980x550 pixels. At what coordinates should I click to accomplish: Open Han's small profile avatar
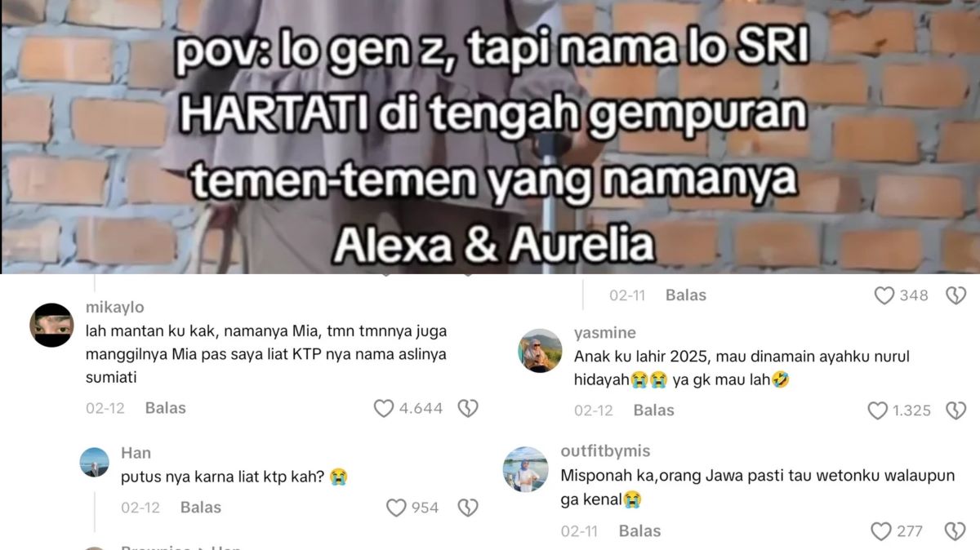(x=95, y=462)
